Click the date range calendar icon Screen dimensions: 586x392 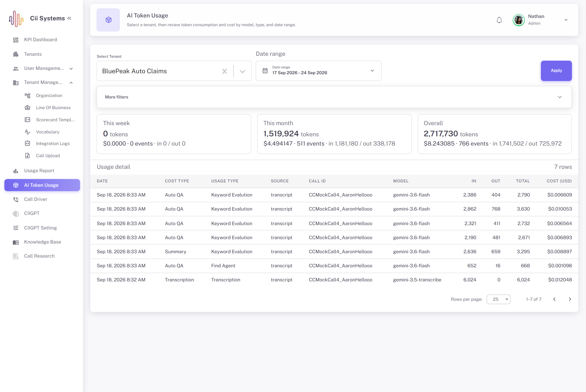coord(265,71)
